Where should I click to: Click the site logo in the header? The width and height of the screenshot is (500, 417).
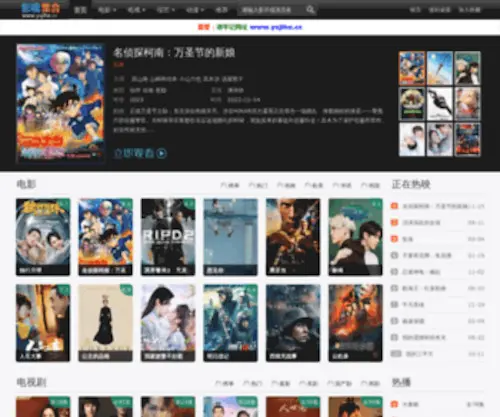click(41, 10)
